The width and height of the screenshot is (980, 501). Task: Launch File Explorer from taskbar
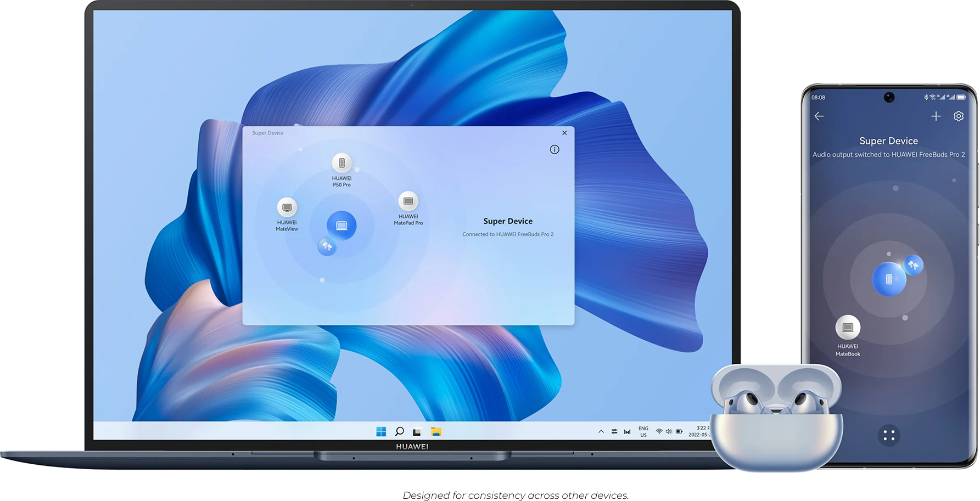coord(436,431)
